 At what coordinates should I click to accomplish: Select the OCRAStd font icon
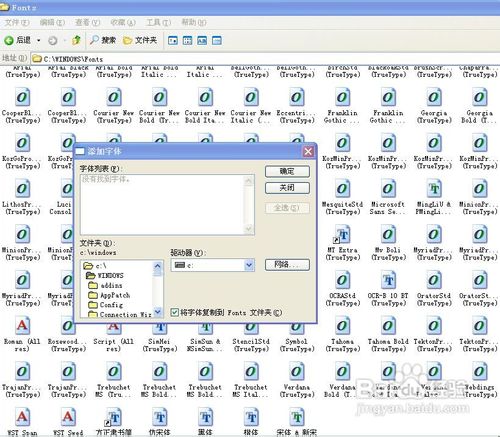tap(343, 280)
